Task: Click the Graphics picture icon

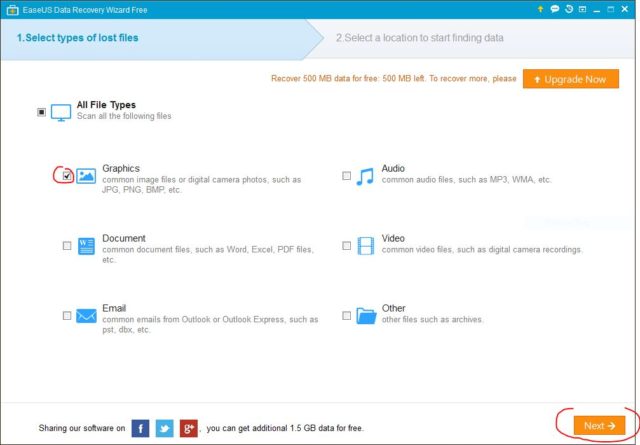Action: (86, 176)
